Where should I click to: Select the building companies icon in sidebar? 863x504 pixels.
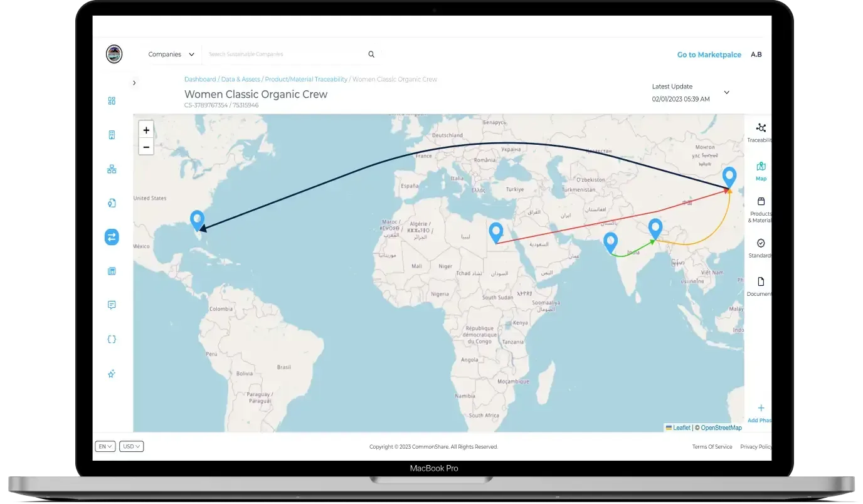112,135
